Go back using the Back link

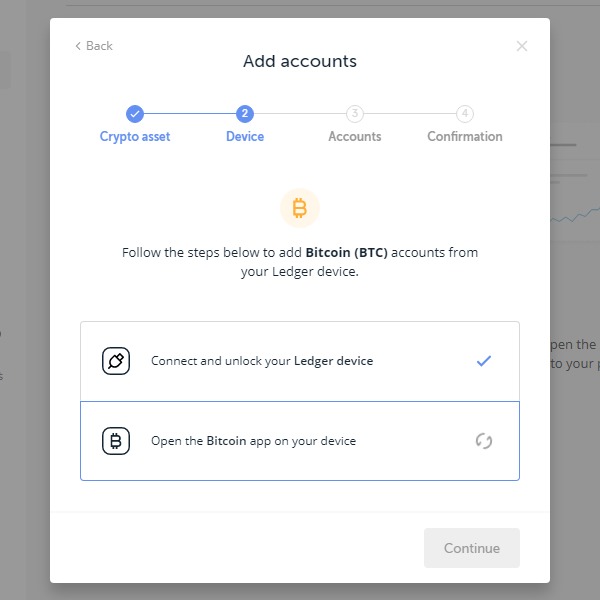coord(94,46)
